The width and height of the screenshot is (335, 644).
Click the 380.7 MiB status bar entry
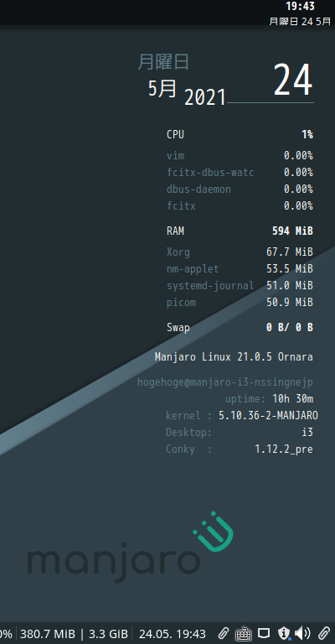[x=48, y=634]
